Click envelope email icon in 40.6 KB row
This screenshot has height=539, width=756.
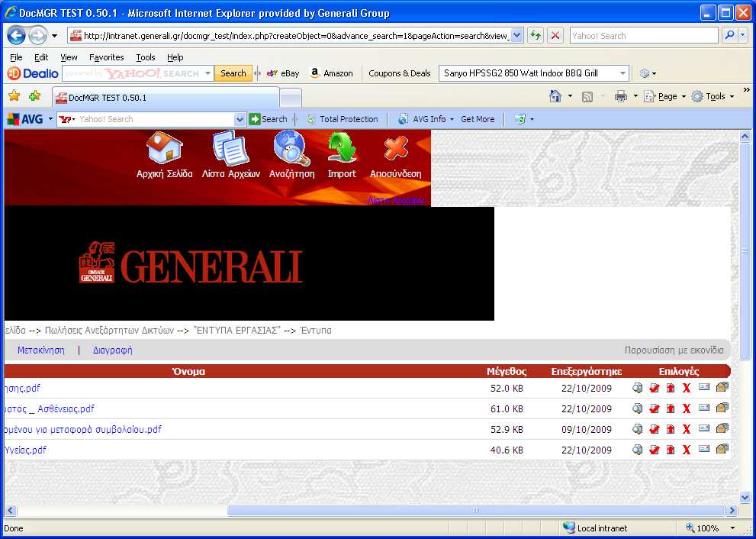point(704,449)
